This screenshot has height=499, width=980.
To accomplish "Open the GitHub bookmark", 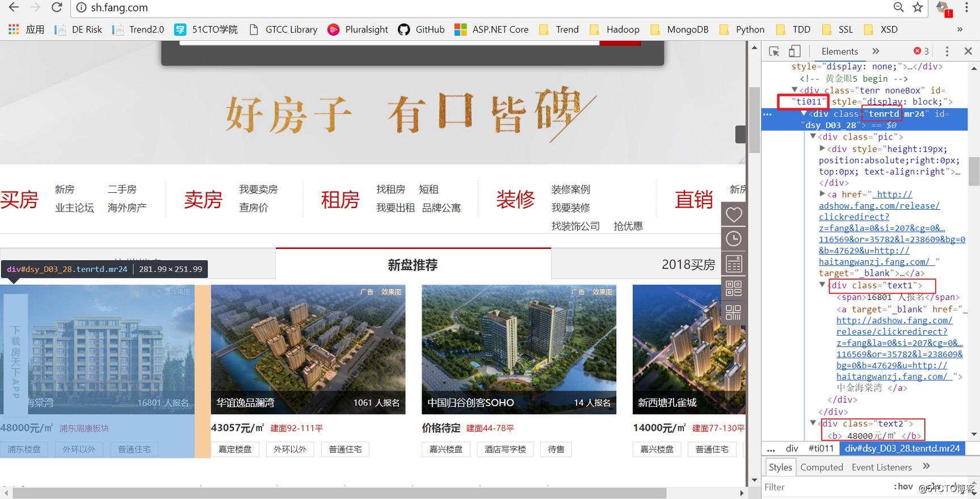I will point(421,29).
